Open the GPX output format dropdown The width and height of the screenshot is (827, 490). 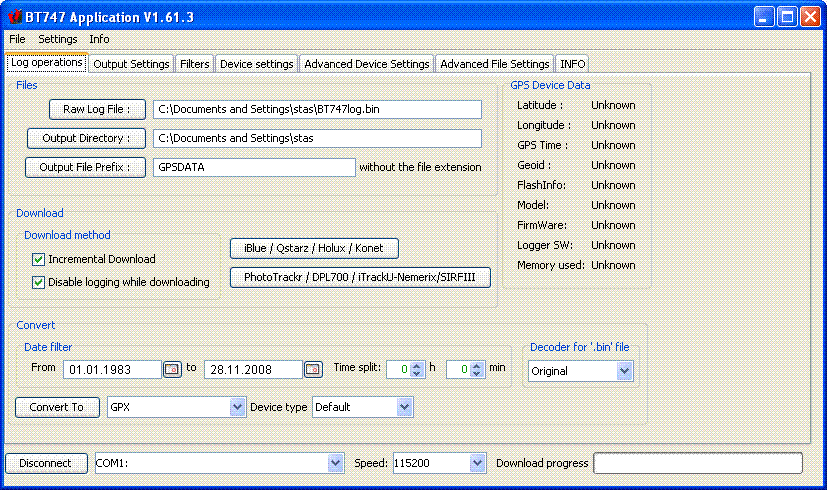[237, 407]
